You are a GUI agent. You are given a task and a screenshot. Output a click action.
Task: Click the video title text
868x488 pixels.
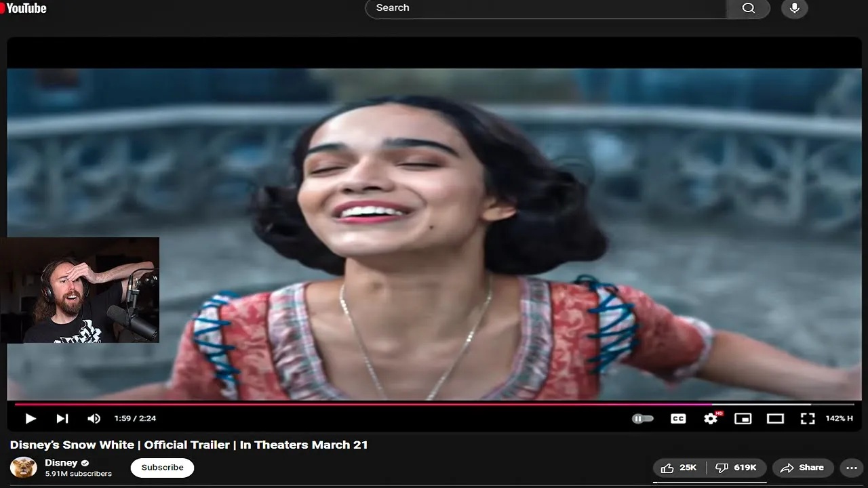tap(189, 445)
